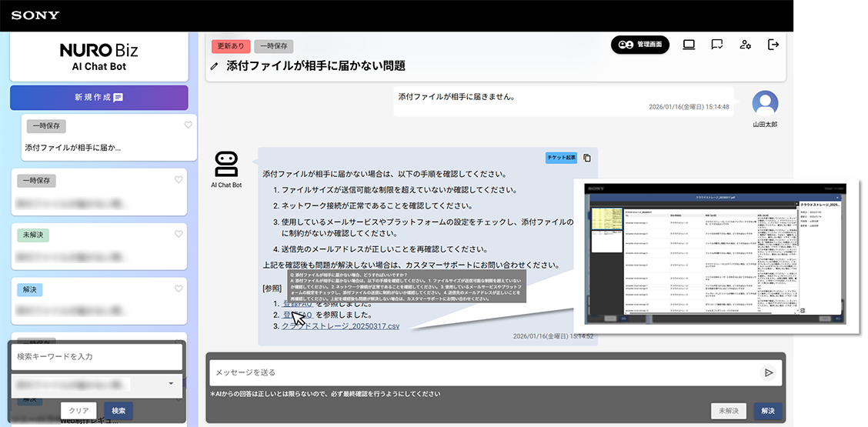Screen dimensions: 868x427
Task: Click the チケット起票 ticket button
Action: 561,158
